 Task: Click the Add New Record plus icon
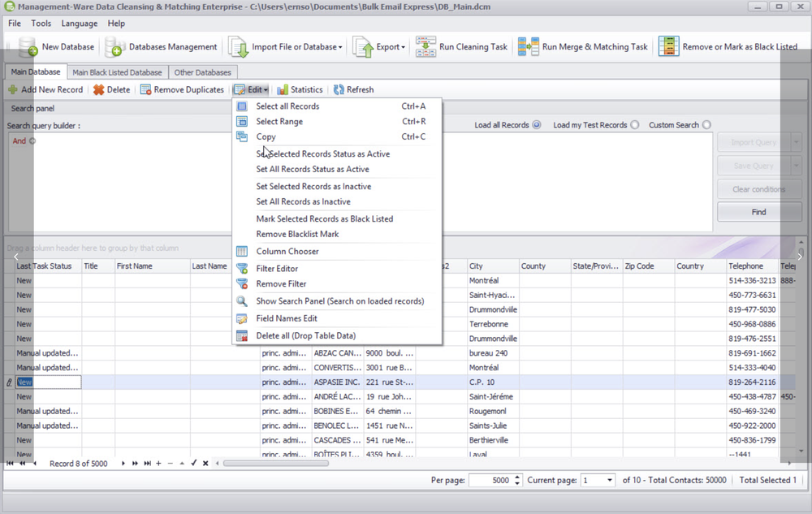coord(13,89)
